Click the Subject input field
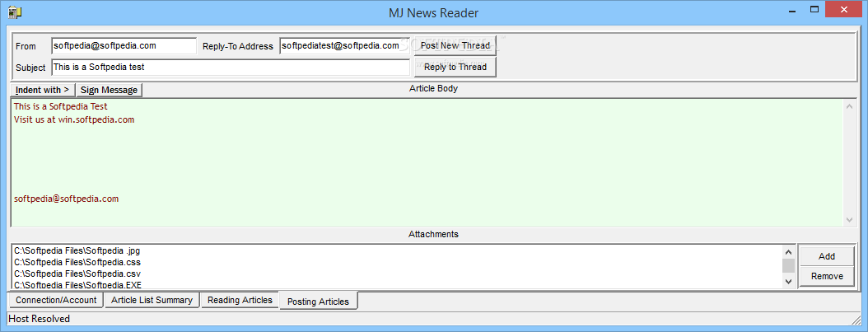 [231, 67]
